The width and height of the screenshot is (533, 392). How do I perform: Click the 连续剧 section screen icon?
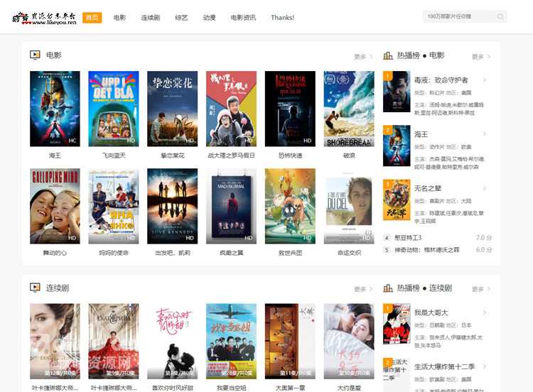coord(35,288)
